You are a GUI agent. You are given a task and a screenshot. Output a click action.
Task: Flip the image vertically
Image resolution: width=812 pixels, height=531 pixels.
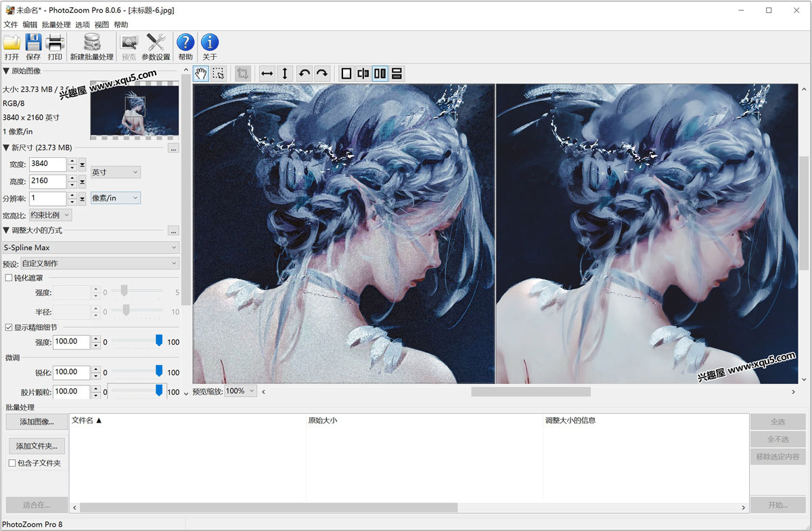point(285,73)
